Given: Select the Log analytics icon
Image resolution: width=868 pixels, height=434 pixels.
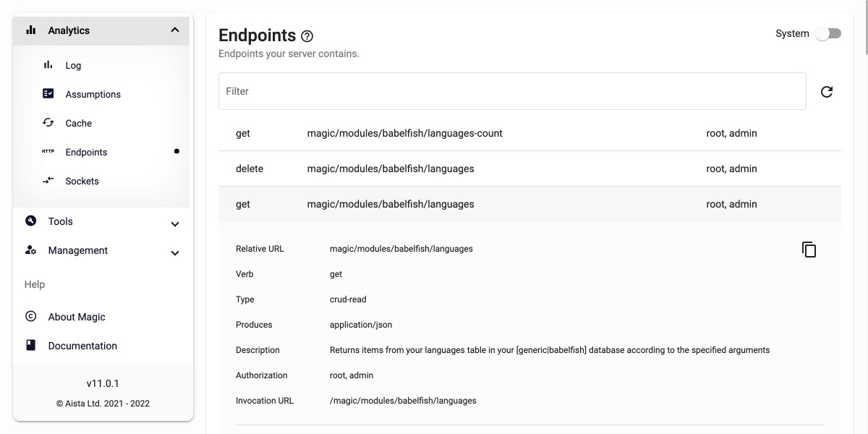Looking at the screenshot, I should 48,65.
